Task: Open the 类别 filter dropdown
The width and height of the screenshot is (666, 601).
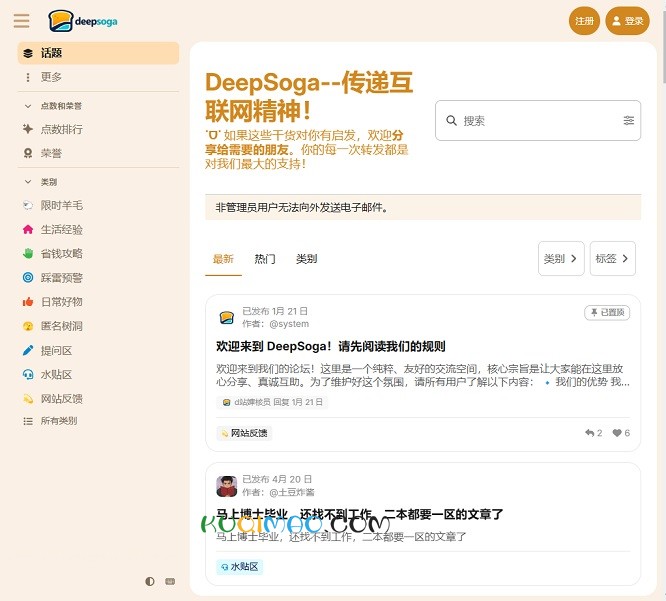Action: coord(561,259)
